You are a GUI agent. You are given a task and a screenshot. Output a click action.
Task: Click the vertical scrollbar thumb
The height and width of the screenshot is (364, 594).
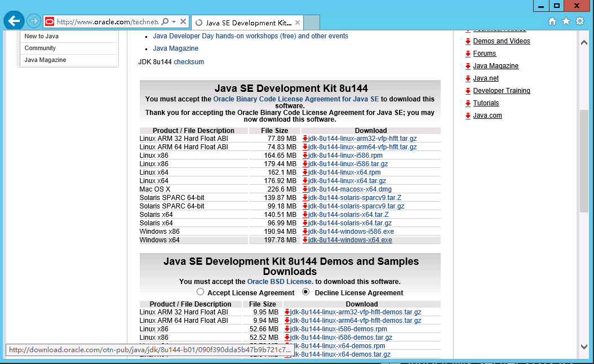584,161
